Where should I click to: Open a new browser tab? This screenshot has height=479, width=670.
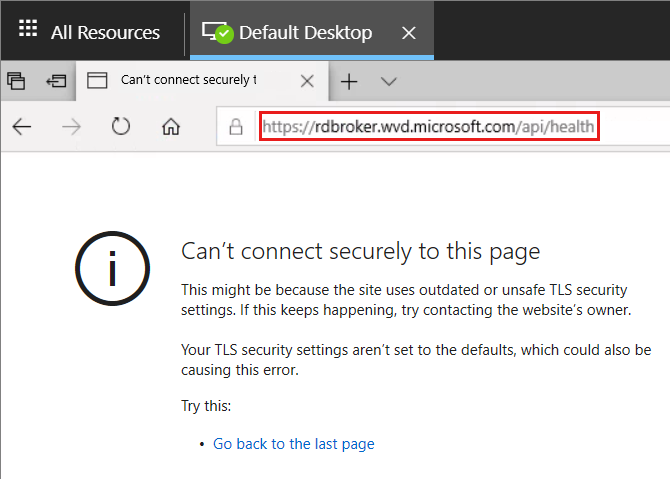[x=349, y=81]
